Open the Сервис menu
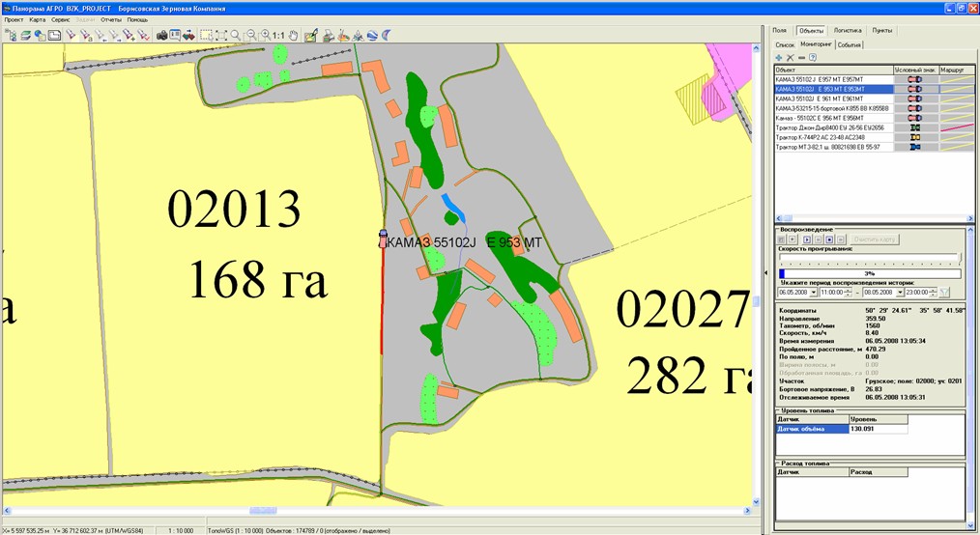 [x=60, y=19]
